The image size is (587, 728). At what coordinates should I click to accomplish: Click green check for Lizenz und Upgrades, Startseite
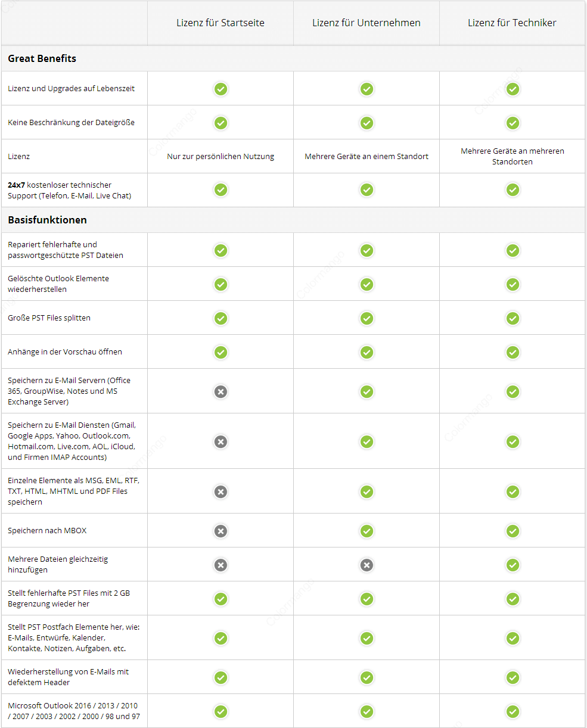pyautogui.click(x=220, y=89)
